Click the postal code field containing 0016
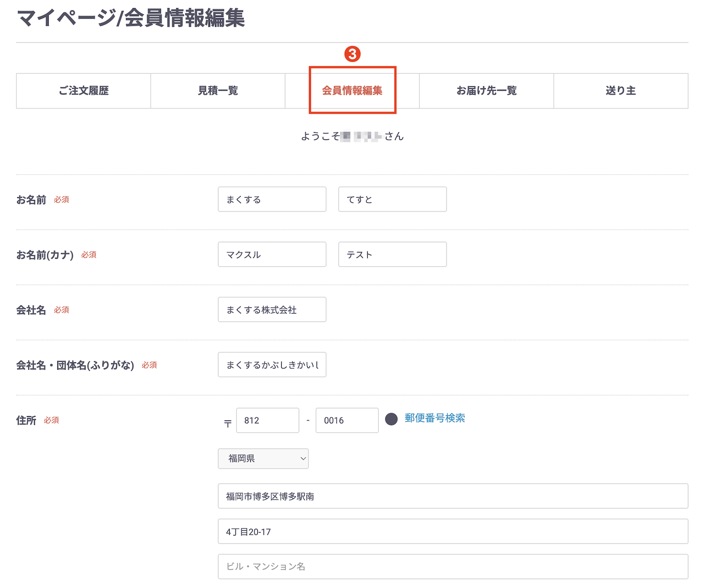The image size is (702, 588). pyautogui.click(x=347, y=420)
